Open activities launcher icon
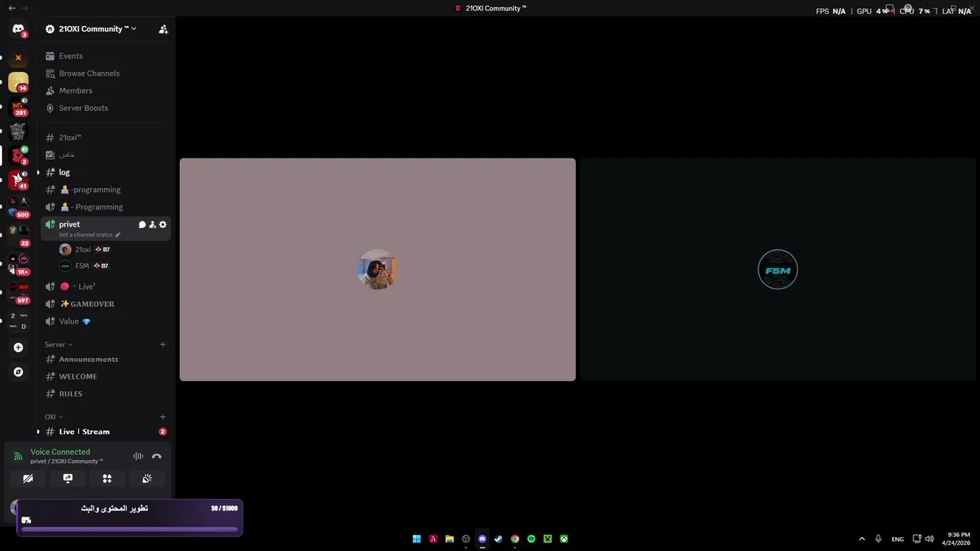Image resolution: width=980 pixels, height=551 pixels. pyautogui.click(x=107, y=478)
